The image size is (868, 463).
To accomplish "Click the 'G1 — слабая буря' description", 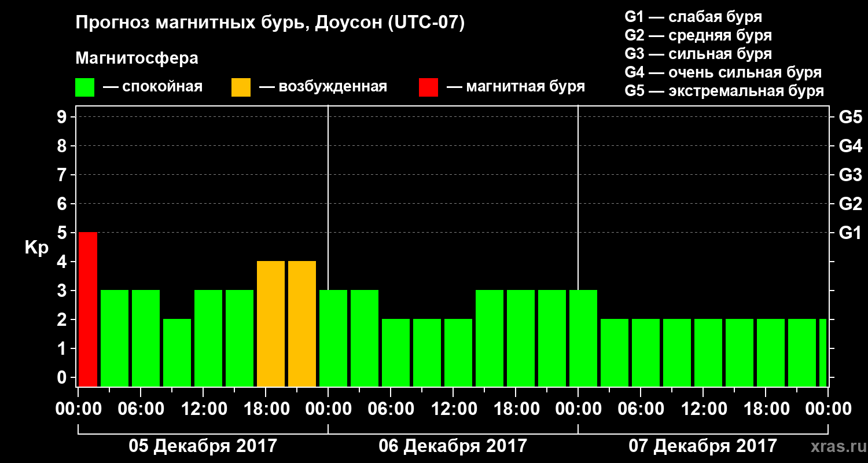I will 693,17.
